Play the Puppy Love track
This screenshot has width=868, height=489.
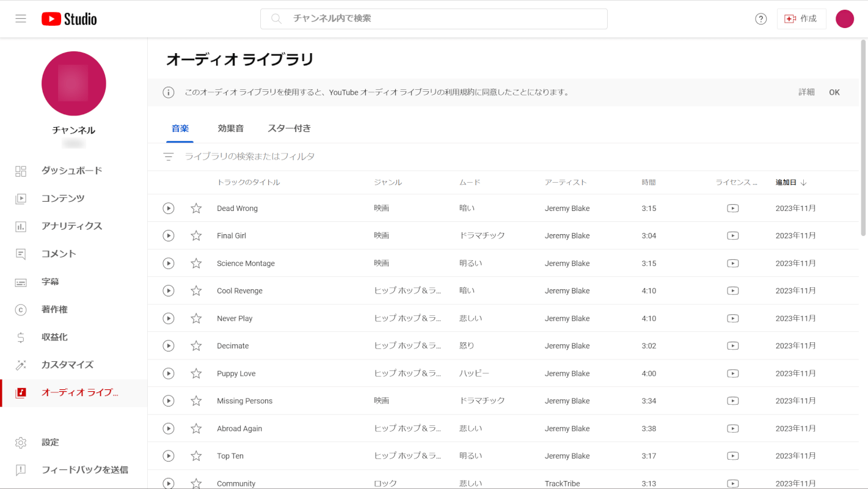point(169,373)
